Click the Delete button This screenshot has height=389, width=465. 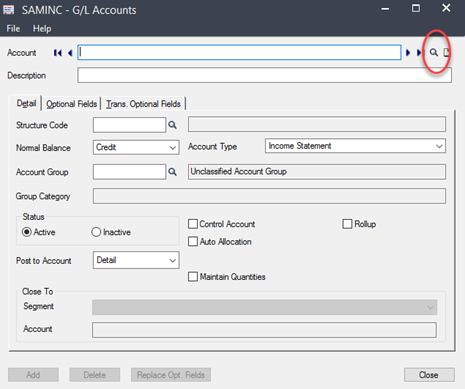pyautogui.click(x=95, y=375)
